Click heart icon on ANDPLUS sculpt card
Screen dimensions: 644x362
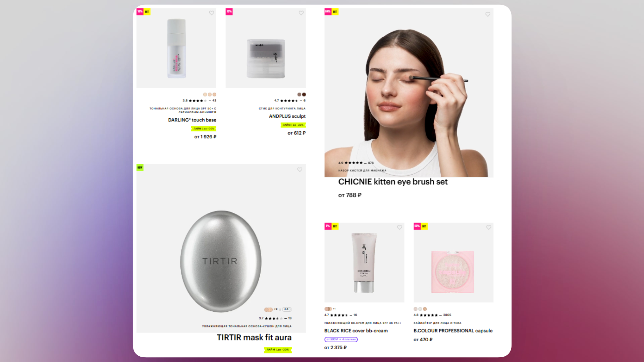pos(301,13)
